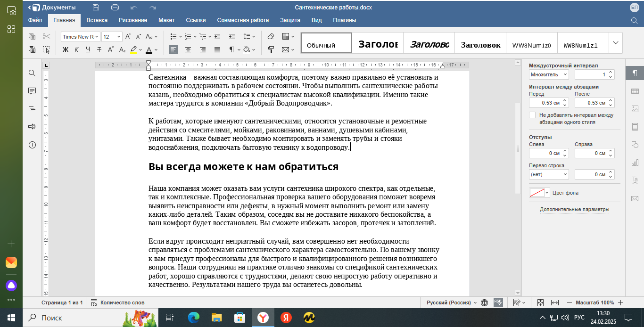
Task: Toggle underline formatting (Ч)
Action: (x=88, y=49)
